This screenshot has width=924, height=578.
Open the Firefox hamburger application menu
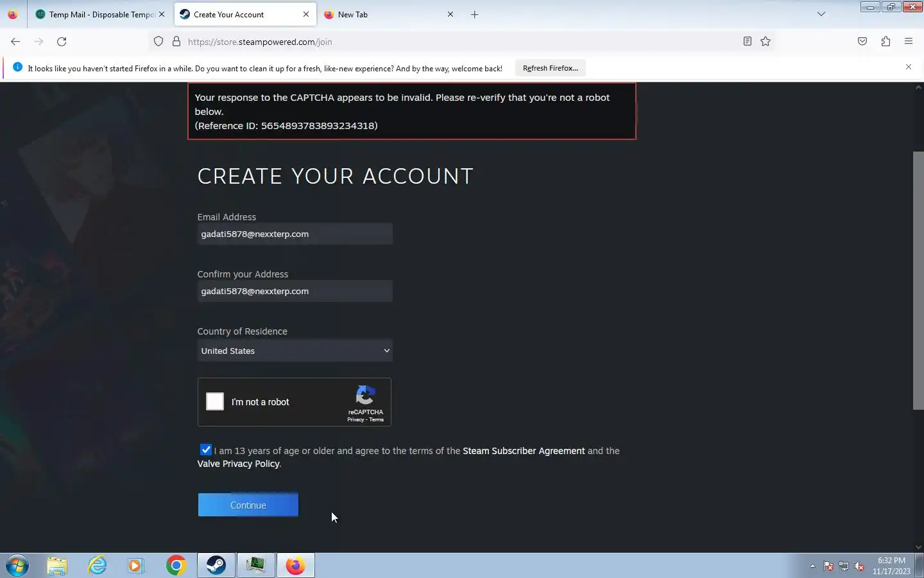[909, 42]
